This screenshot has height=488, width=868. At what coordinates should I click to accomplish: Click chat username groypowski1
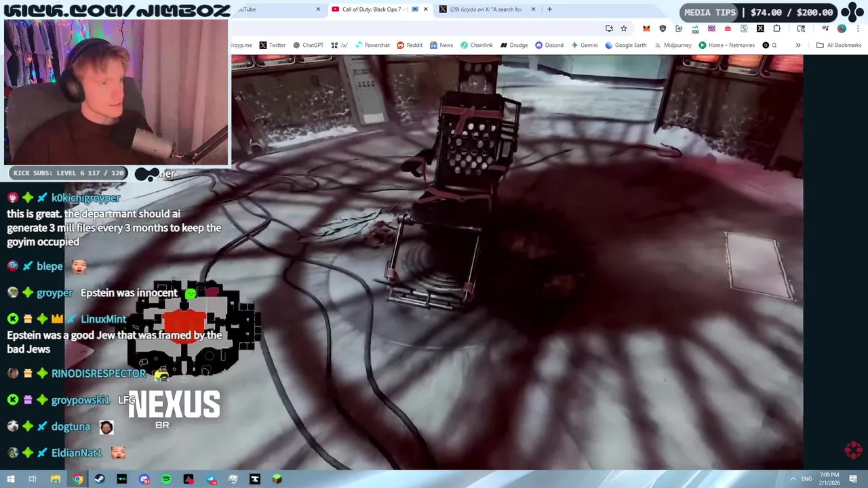coord(80,400)
